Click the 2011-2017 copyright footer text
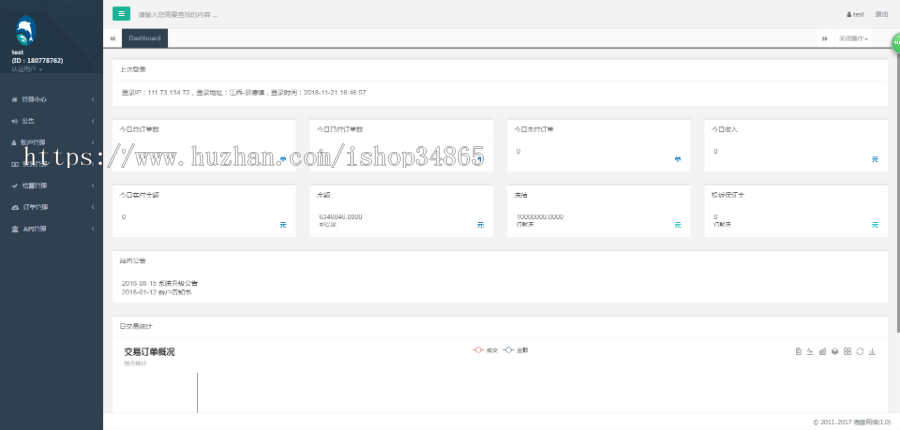900x430 pixels. [x=852, y=422]
